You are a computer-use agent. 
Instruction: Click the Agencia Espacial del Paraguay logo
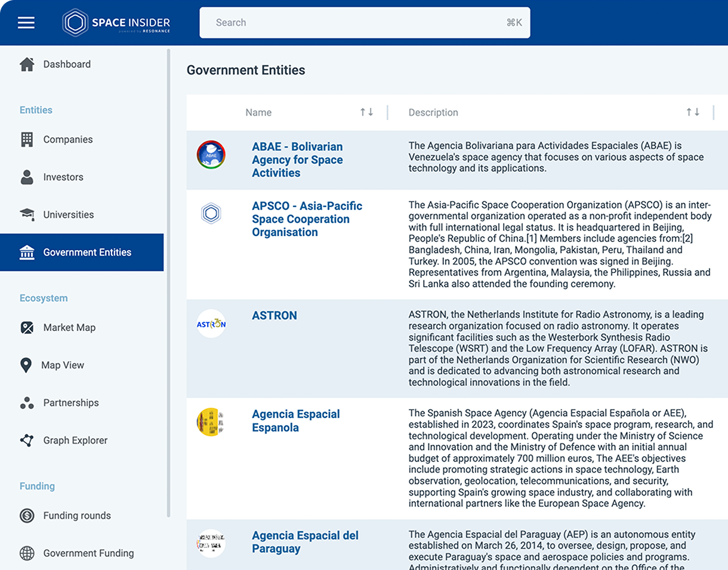pos(211,544)
